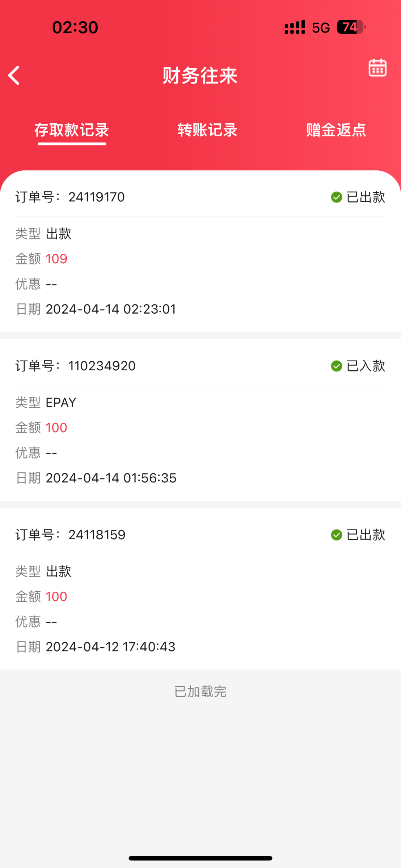Tap date 2024-04-12 17:40:43
Image resolution: width=401 pixels, height=868 pixels.
pyautogui.click(x=110, y=647)
